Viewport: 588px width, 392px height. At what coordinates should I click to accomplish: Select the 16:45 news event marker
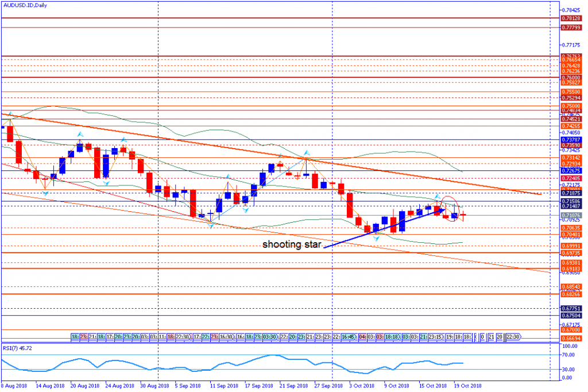(x=348, y=336)
